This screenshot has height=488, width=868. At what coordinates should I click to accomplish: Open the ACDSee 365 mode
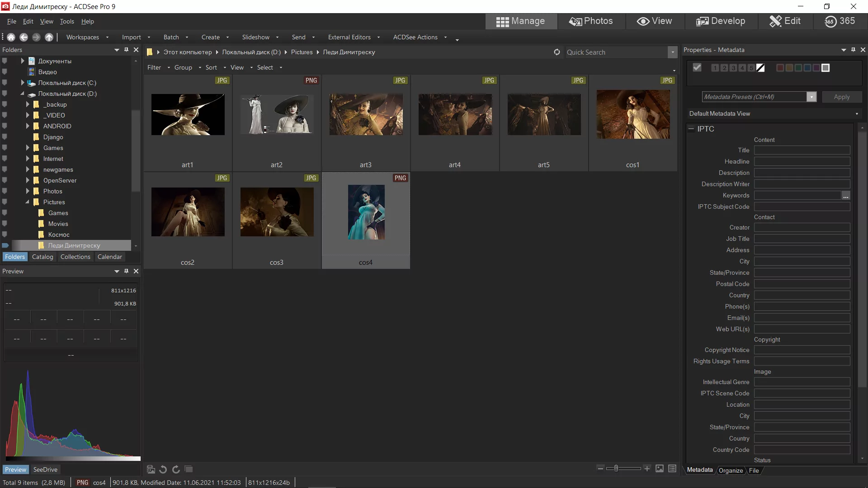point(840,21)
